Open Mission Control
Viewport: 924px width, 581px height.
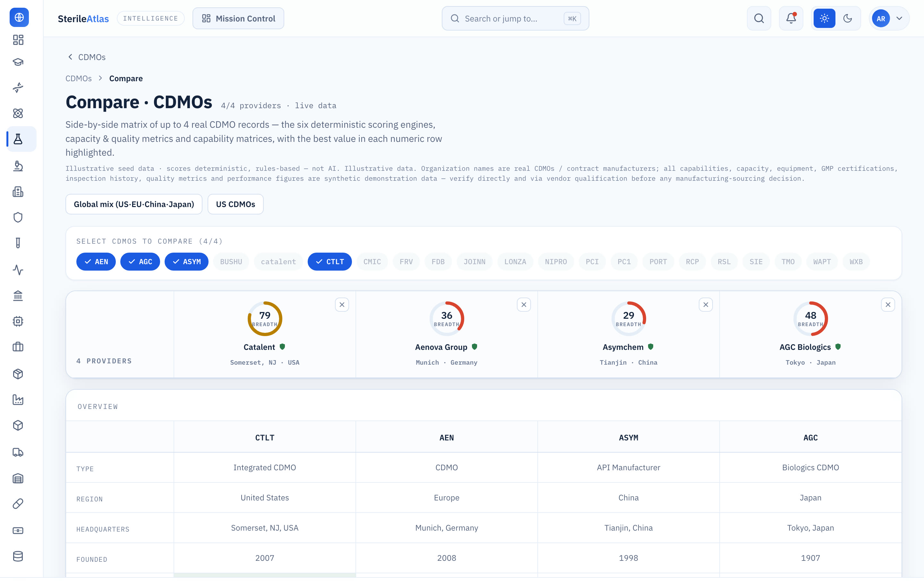(x=238, y=18)
